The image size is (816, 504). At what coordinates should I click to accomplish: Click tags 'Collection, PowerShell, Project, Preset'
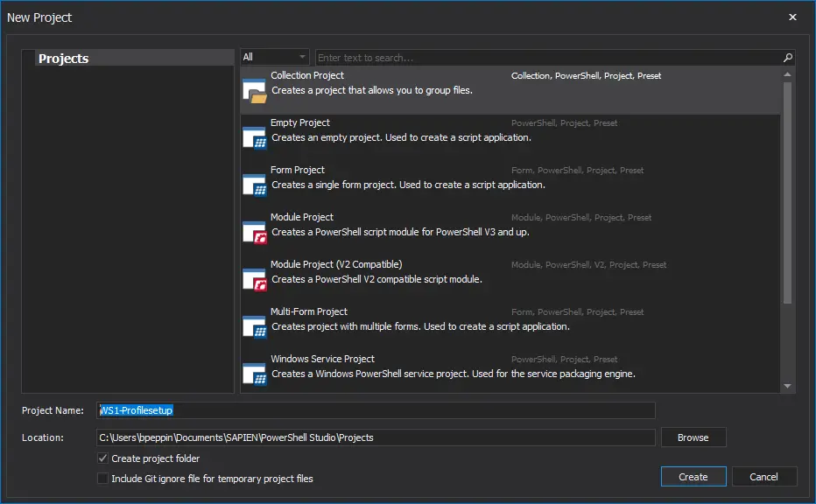[x=586, y=76]
